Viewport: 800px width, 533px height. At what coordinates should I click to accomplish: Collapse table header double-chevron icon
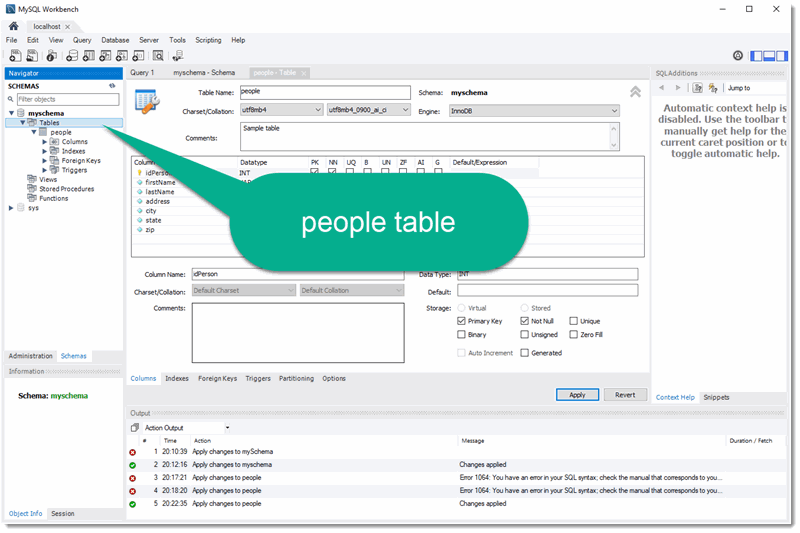635,92
